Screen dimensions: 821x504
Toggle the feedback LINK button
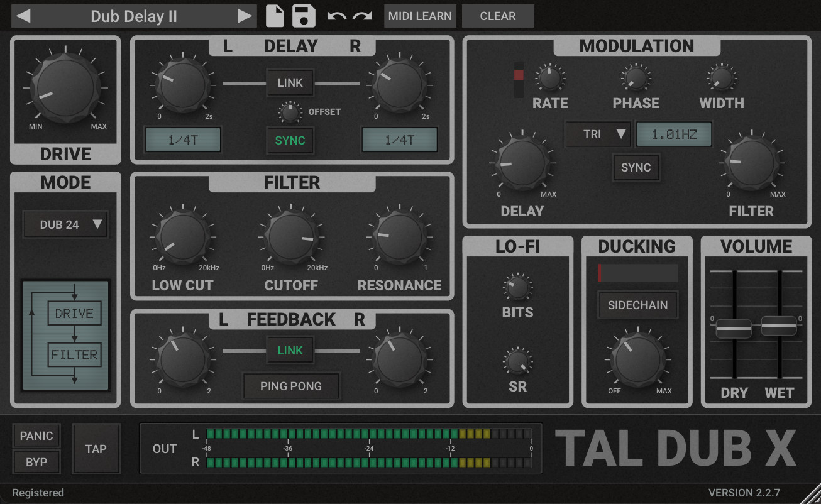(x=290, y=351)
